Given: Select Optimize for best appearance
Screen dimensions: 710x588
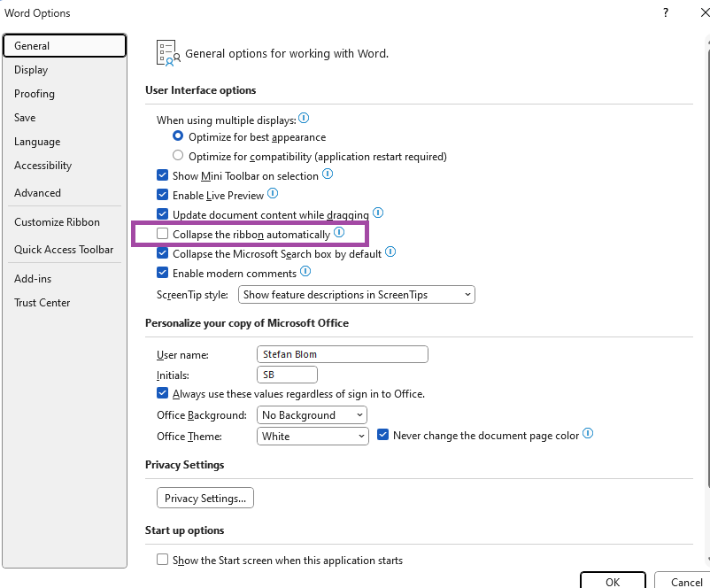Looking at the screenshot, I should click(x=178, y=135).
